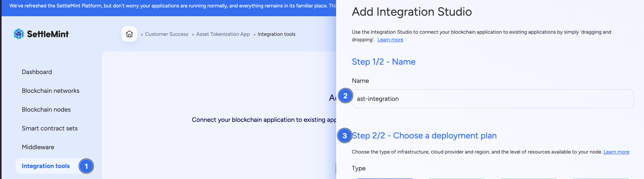Select the first highlighted Type option
Image resolution: width=644 pixels, height=179 pixels.
click(x=385, y=178)
